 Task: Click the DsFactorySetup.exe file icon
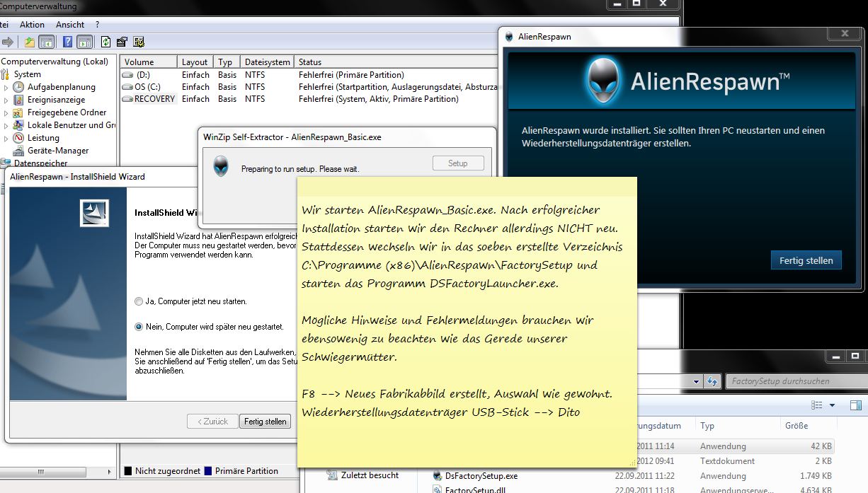point(438,476)
